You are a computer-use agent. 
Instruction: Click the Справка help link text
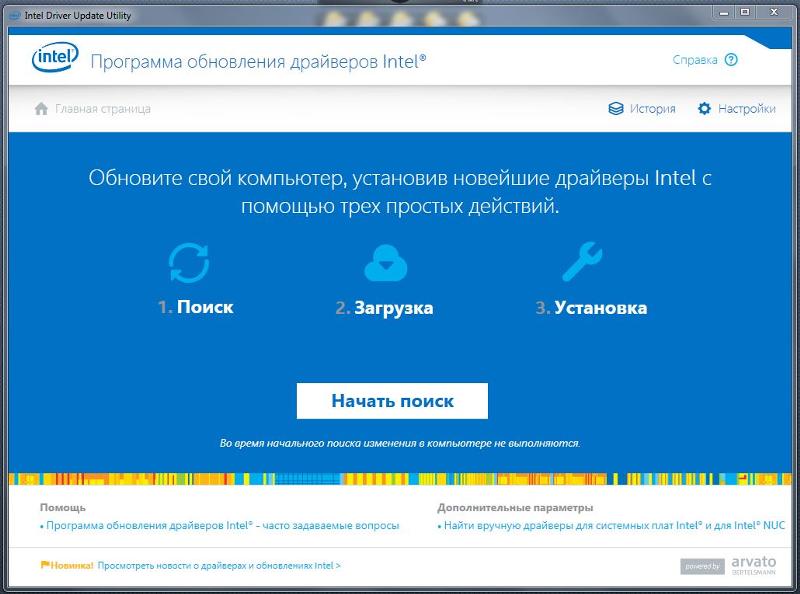694,60
